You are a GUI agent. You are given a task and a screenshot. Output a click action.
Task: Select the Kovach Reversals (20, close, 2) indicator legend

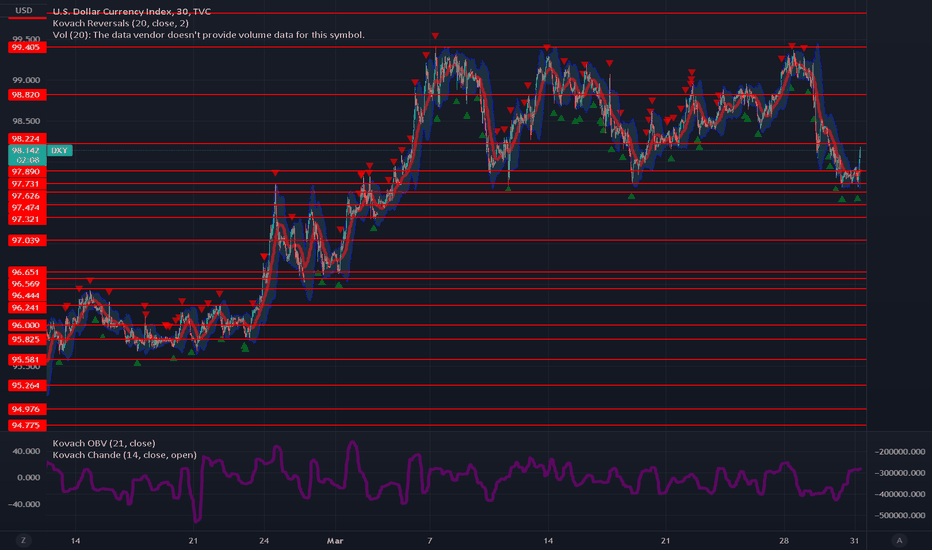pos(121,23)
